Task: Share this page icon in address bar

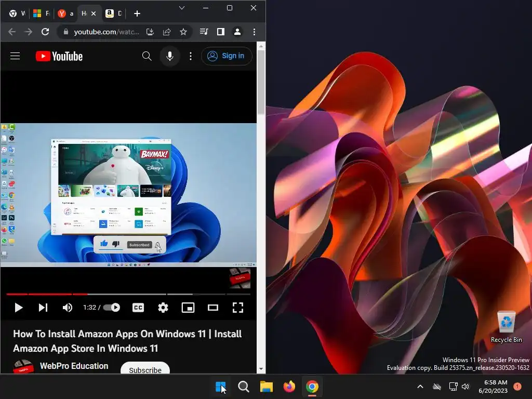Action: 167,32
